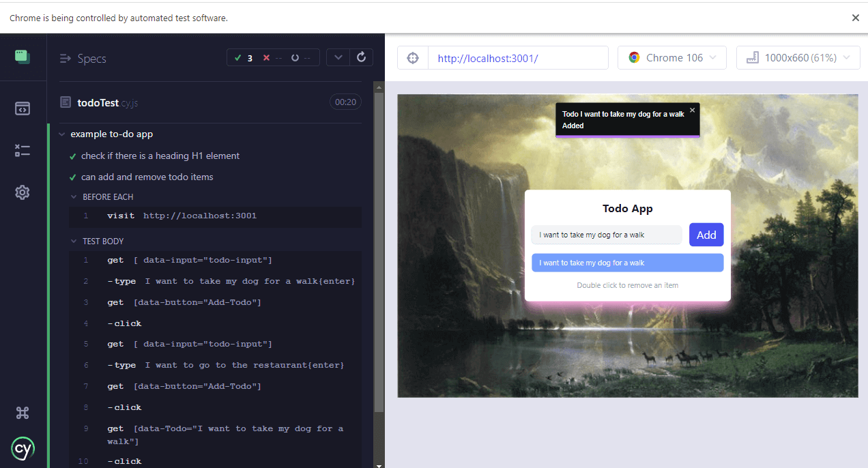
Task: Click the Cypress logo icon
Action: point(23,449)
